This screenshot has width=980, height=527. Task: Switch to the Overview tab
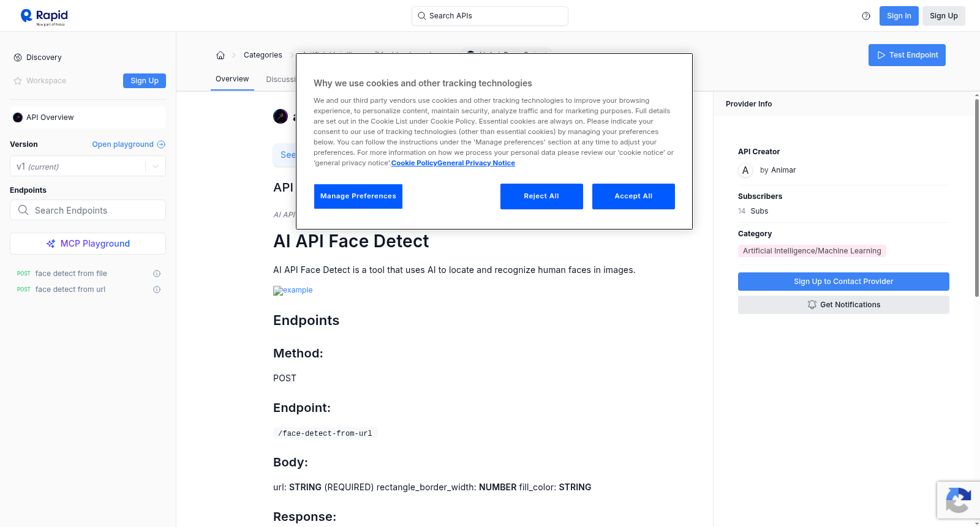click(232, 79)
